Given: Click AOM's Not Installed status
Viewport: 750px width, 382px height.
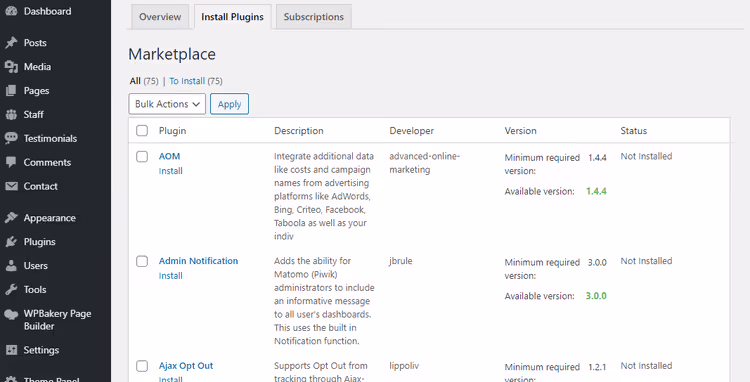Looking at the screenshot, I should pyautogui.click(x=646, y=156).
